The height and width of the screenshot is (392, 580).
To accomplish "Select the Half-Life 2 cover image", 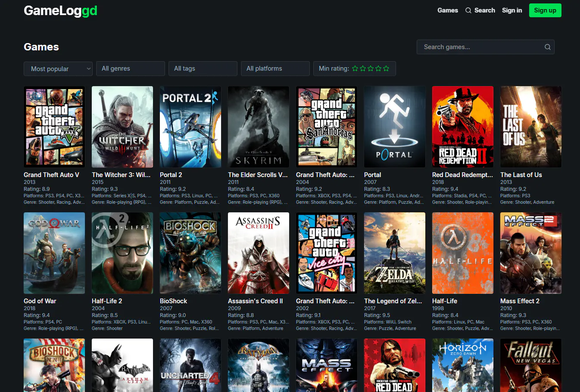I will [x=122, y=253].
